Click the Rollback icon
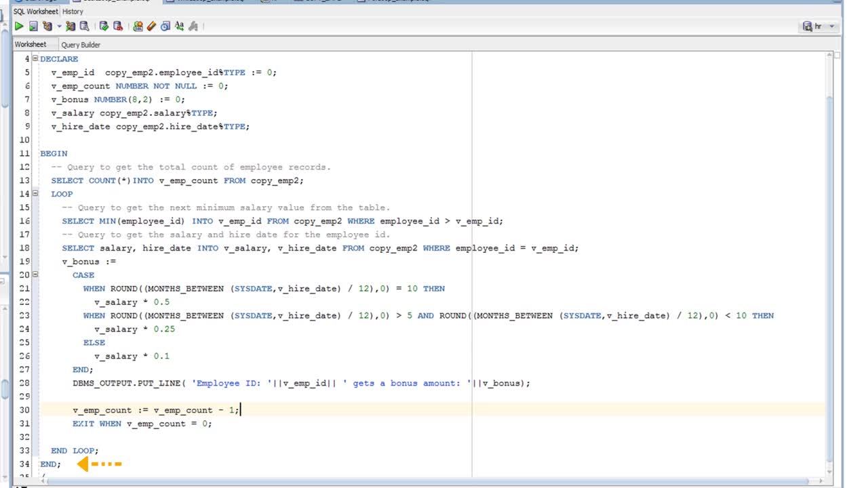This screenshot has width=868, height=488. pyautogui.click(x=118, y=26)
